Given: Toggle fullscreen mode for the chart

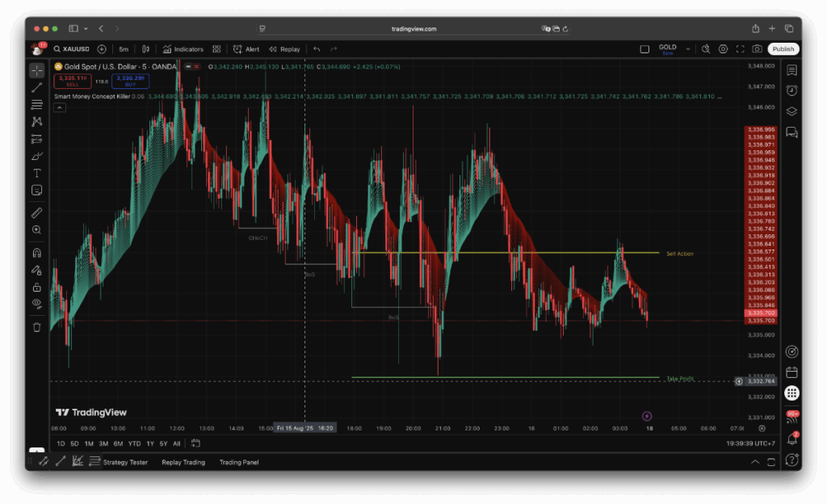Looking at the screenshot, I should (x=740, y=49).
